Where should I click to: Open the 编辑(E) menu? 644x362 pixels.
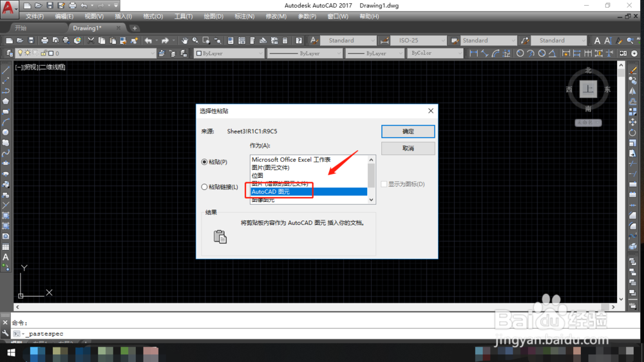point(64,17)
